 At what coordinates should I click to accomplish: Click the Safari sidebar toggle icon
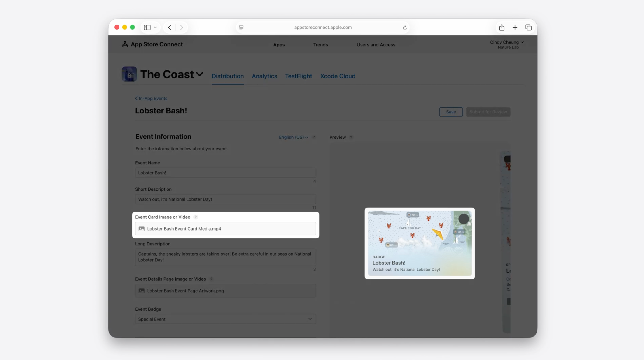(x=147, y=28)
